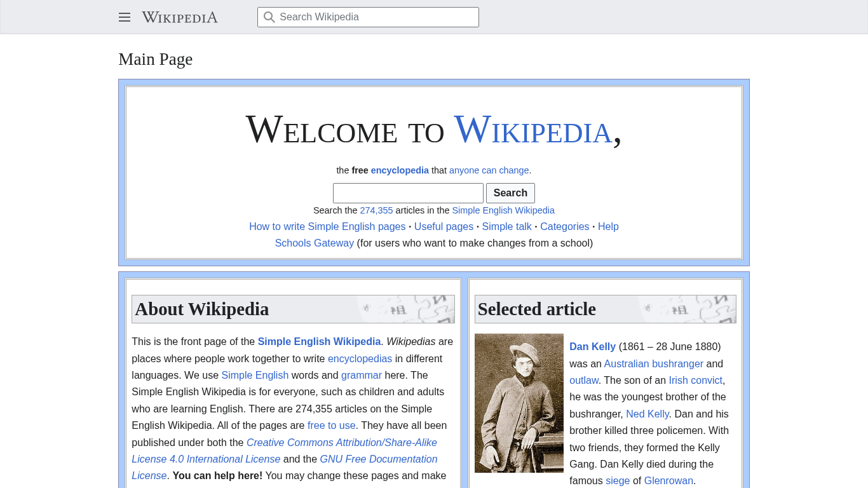Click the Dan Kelly portrait photo
This screenshot has height=488, width=868.
click(519, 403)
